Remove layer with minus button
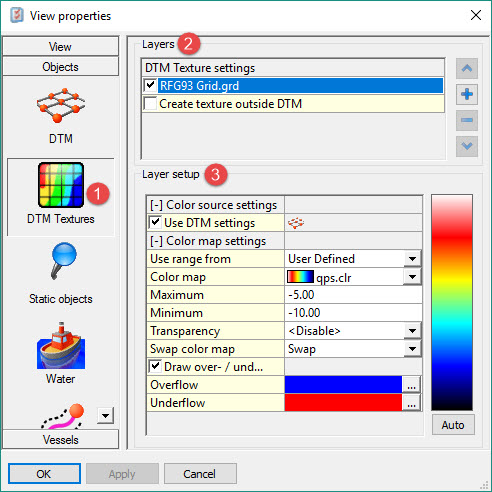 pyautogui.click(x=467, y=120)
